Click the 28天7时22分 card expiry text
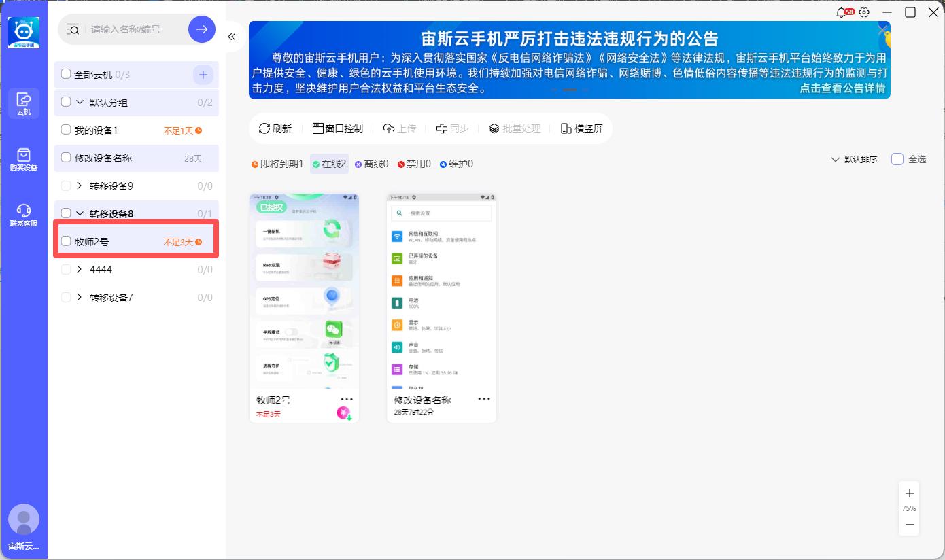 coord(414,412)
